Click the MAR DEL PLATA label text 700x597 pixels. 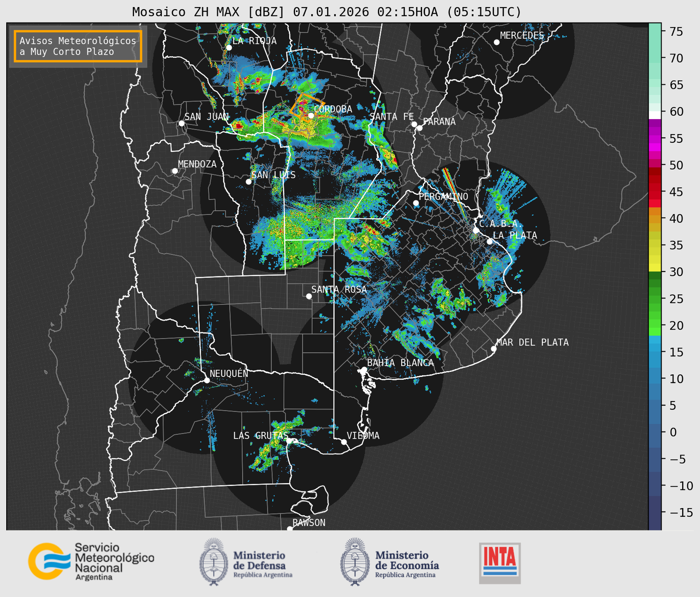[532, 343]
